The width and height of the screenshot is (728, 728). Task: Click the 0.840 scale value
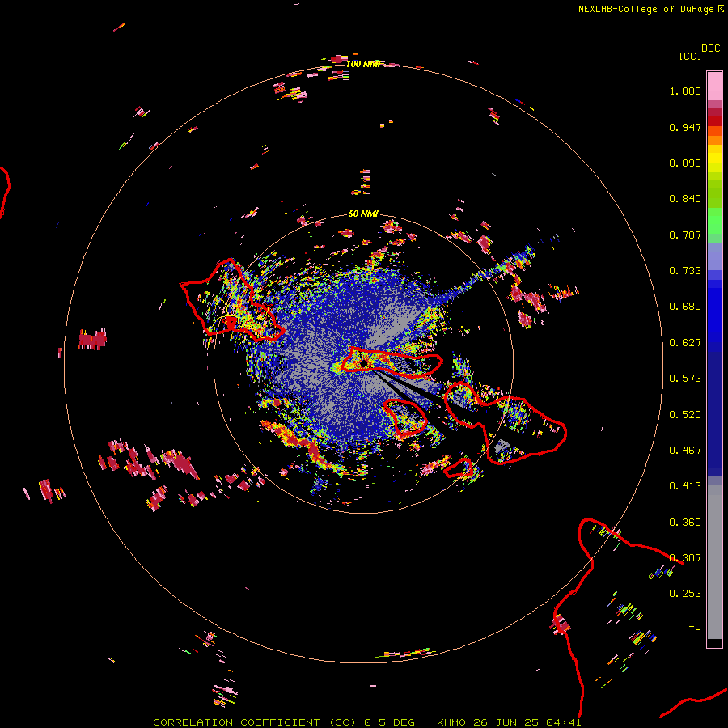[x=685, y=199]
